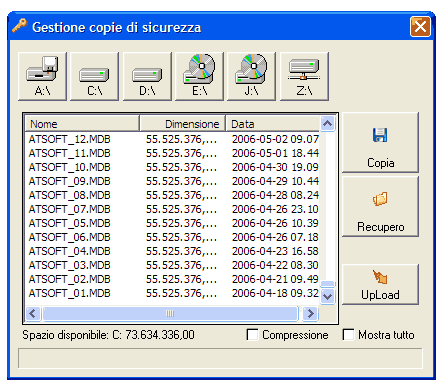447x389 pixels.
Task: Select the ATSOFT_11.MDB file row
Action: [172, 153]
